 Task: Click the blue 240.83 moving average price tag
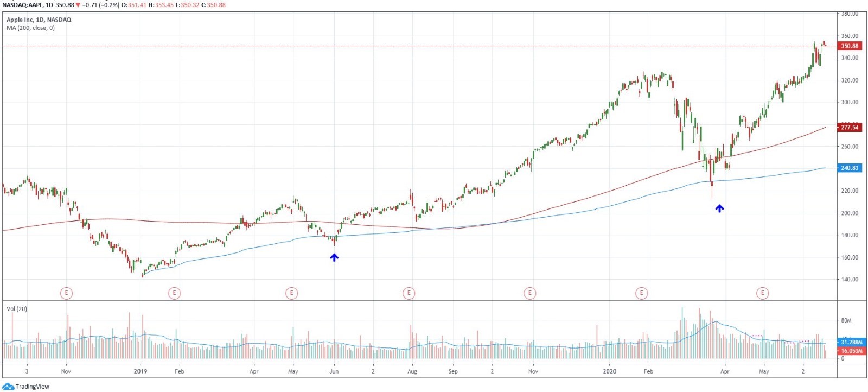[850, 168]
